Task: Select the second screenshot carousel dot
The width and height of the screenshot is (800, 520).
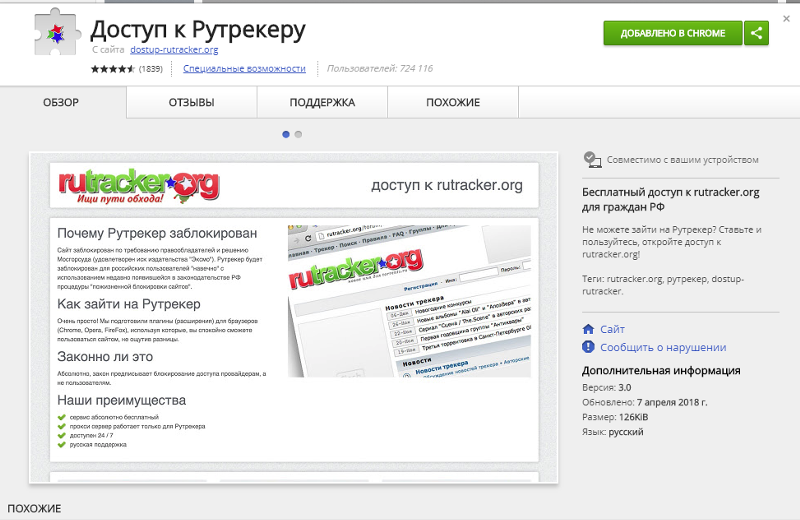Action: click(298, 134)
